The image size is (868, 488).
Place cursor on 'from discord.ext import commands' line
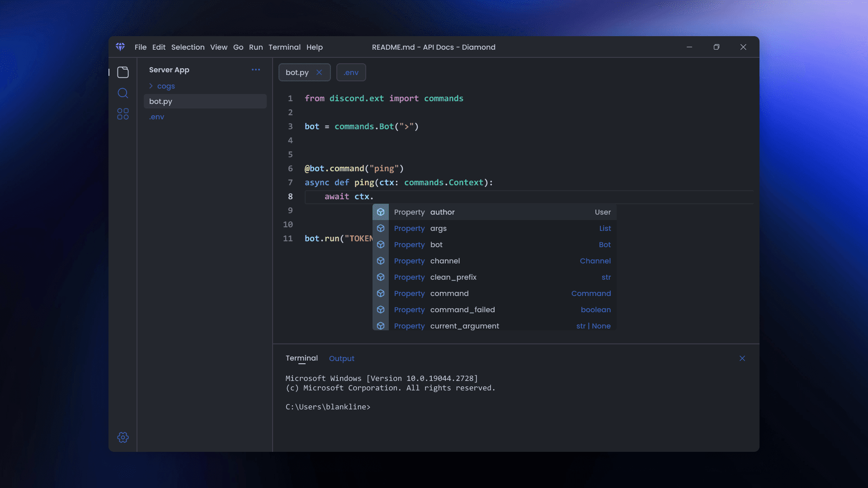coord(384,99)
